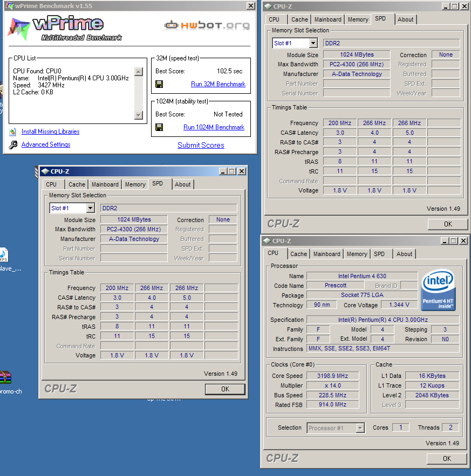
Task: Click the Name field showing Intel Pentium 4 630
Action: point(362,276)
